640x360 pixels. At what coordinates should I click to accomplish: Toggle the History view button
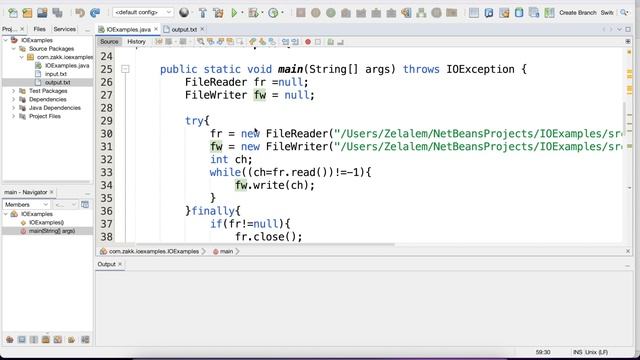[x=136, y=42]
